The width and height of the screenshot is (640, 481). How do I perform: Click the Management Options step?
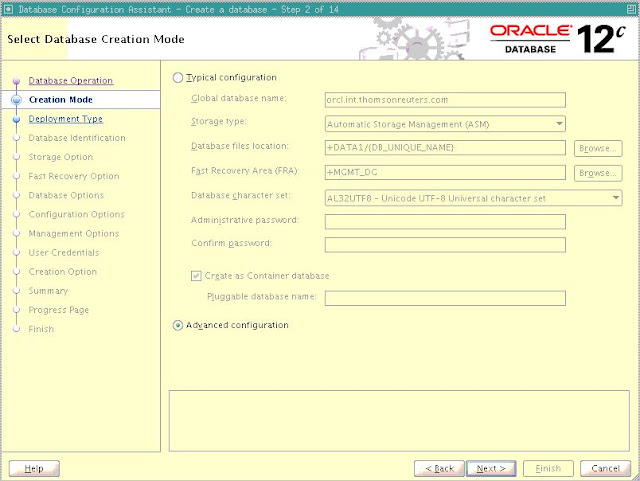point(73,234)
